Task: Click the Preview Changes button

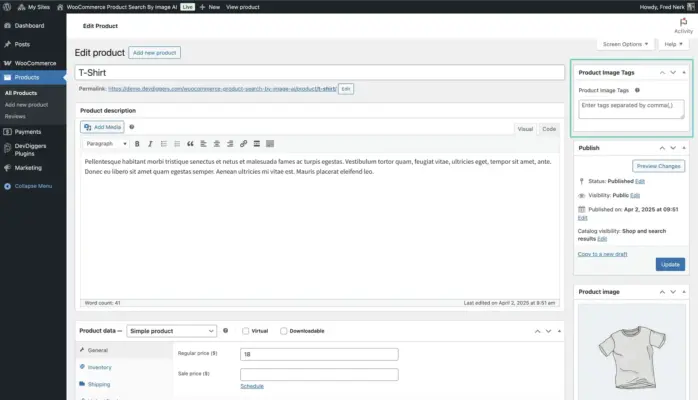Action: [x=658, y=166]
